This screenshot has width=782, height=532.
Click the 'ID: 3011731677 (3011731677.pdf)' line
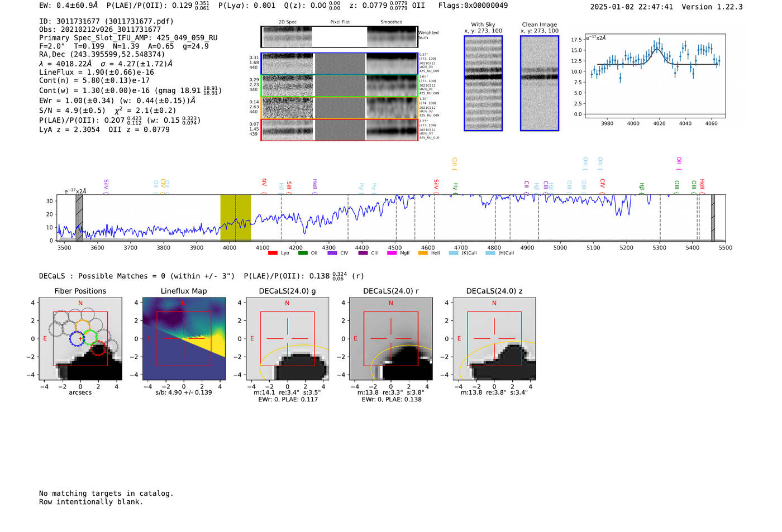point(106,21)
